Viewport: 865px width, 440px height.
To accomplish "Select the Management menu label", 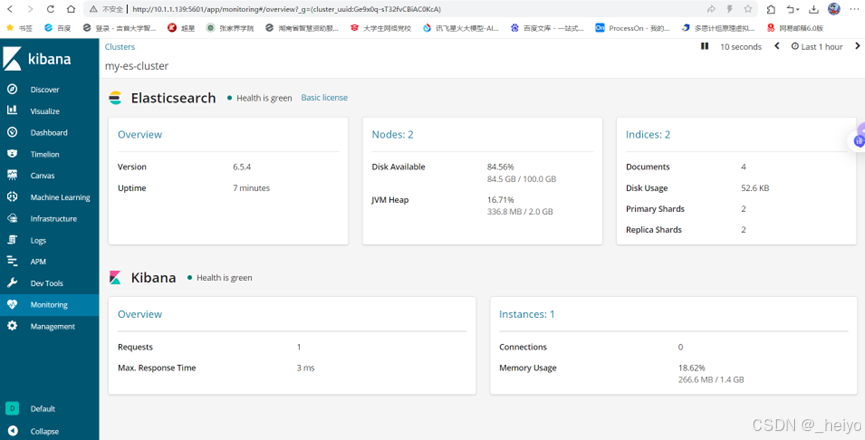I will (52, 326).
